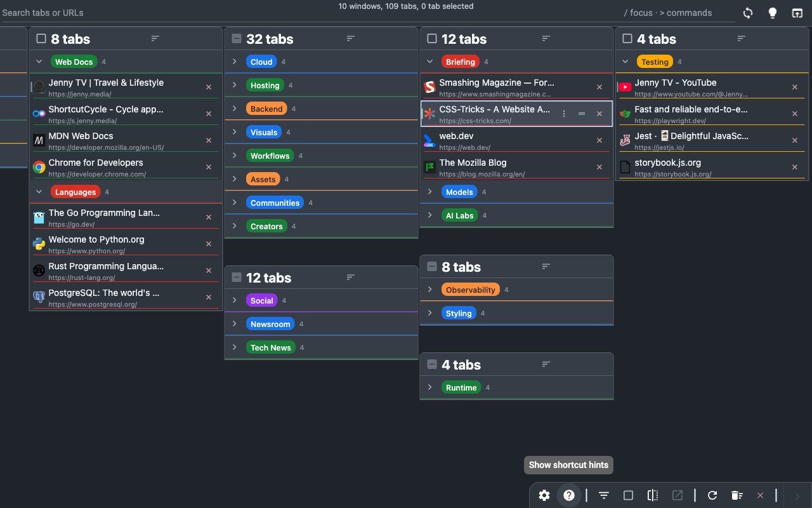Expand the chevron beside Workflows
This screenshot has width=812, height=508.
[235, 156]
